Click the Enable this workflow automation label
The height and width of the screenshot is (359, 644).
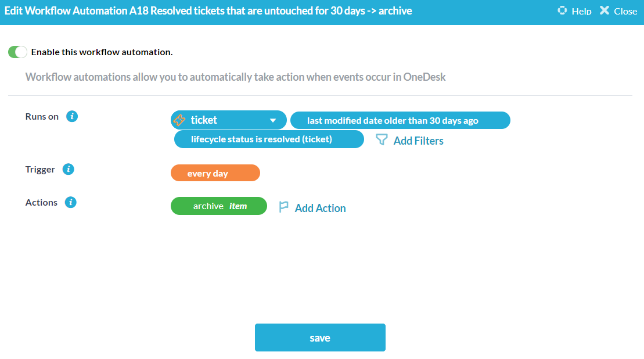click(102, 52)
